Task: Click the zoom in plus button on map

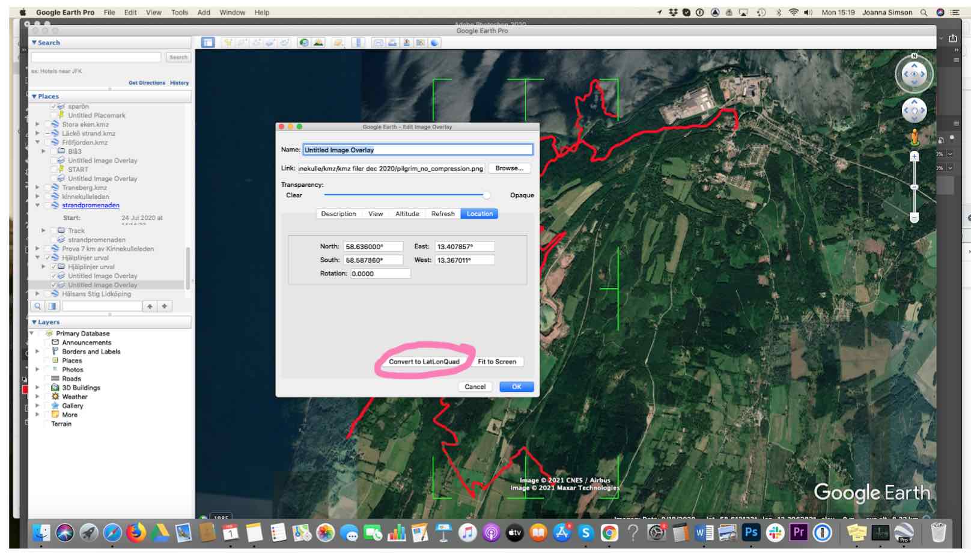Action: coord(914,156)
